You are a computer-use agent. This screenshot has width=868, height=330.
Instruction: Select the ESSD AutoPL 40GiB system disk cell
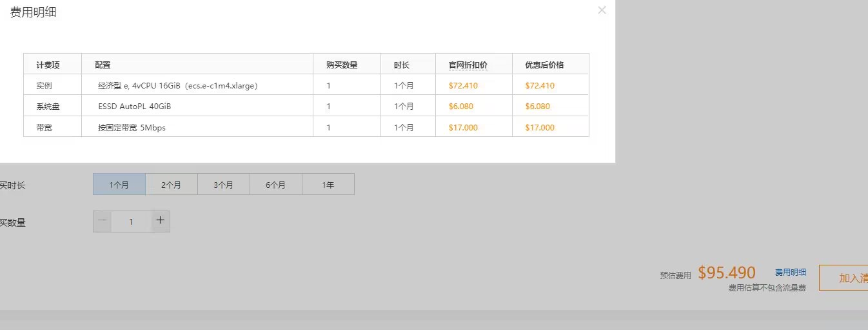click(x=134, y=107)
